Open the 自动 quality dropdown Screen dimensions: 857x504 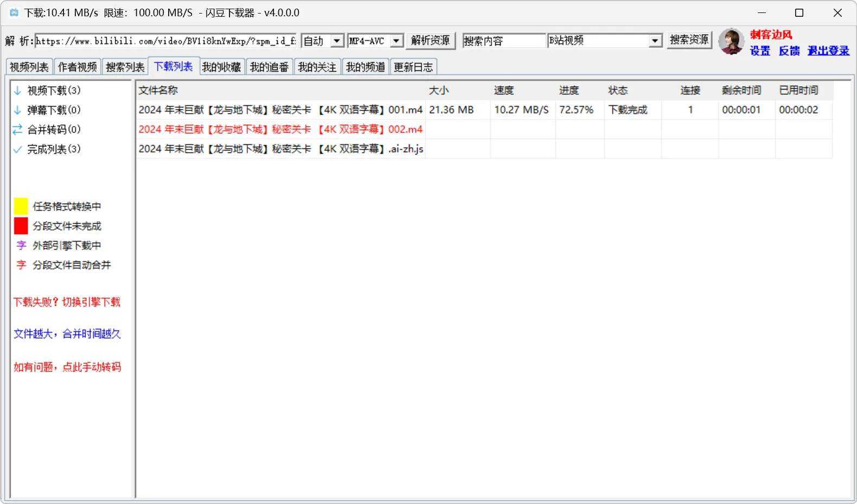337,41
